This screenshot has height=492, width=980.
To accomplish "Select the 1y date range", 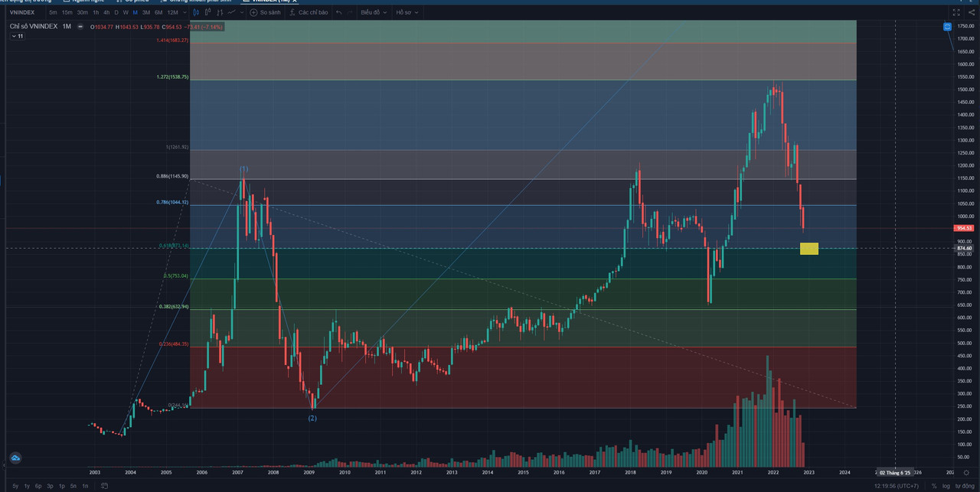I will (x=27, y=486).
